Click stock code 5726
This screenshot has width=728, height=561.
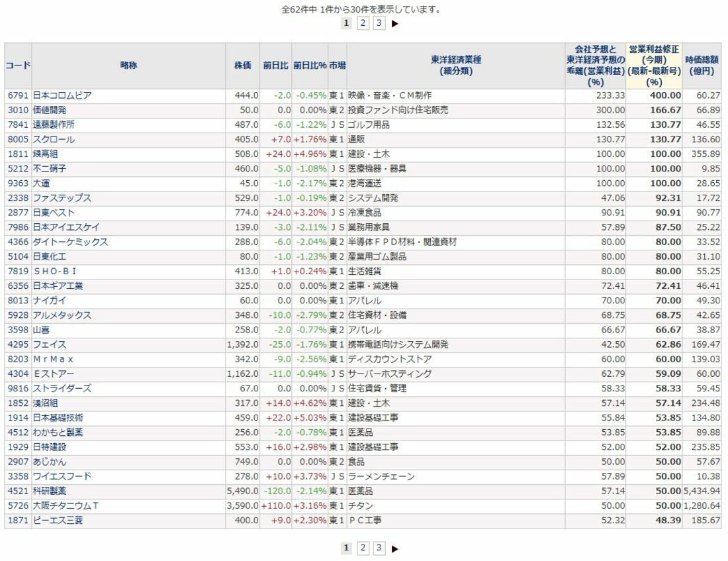[x=18, y=505]
